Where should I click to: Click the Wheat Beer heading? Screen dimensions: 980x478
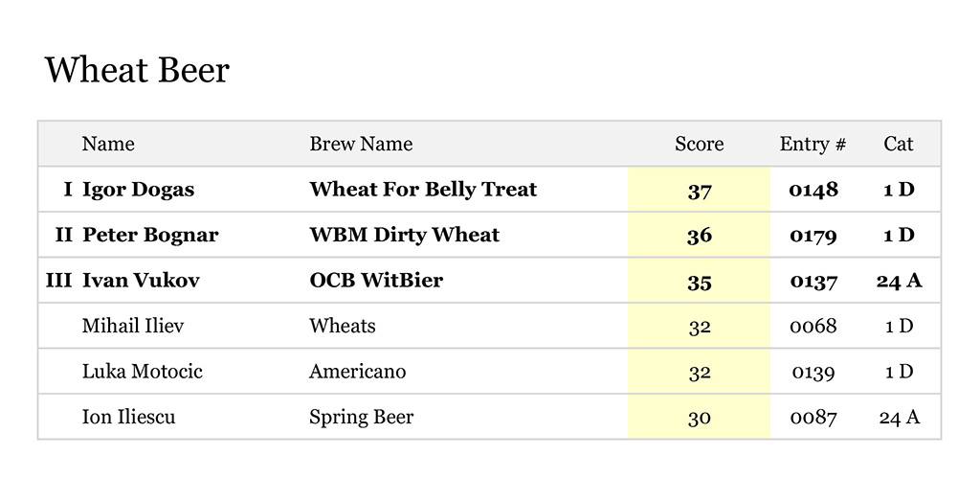(x=137, y=70)
